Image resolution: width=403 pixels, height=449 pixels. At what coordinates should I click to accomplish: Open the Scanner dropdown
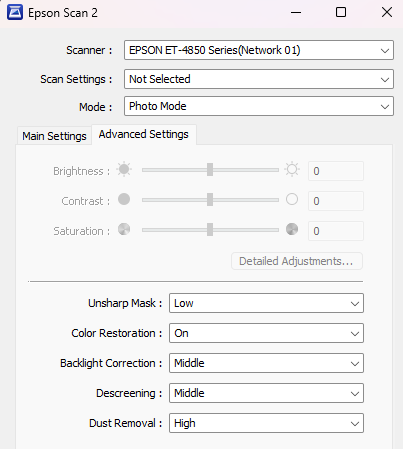pos(259,50)
